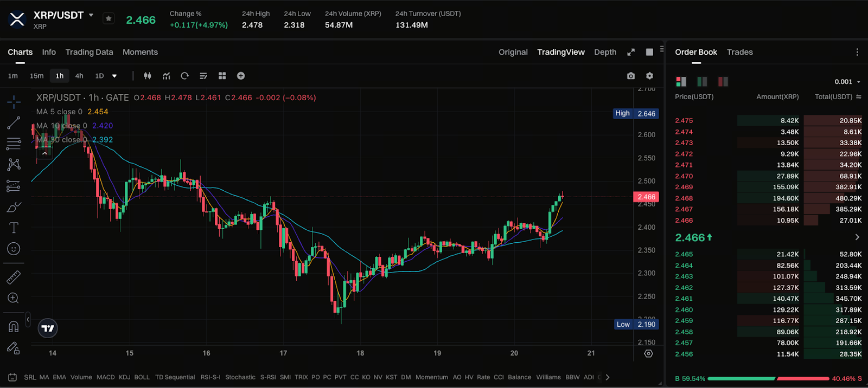The height and width of the screenshot is (388, 868).
Task: Select the 1m timeframe
Action: tap(13, 76)
